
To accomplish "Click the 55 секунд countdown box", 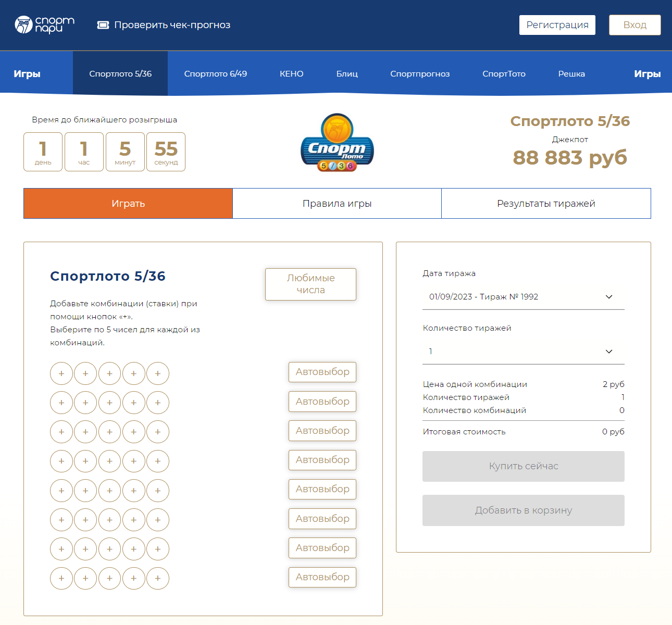I will 166,152.
